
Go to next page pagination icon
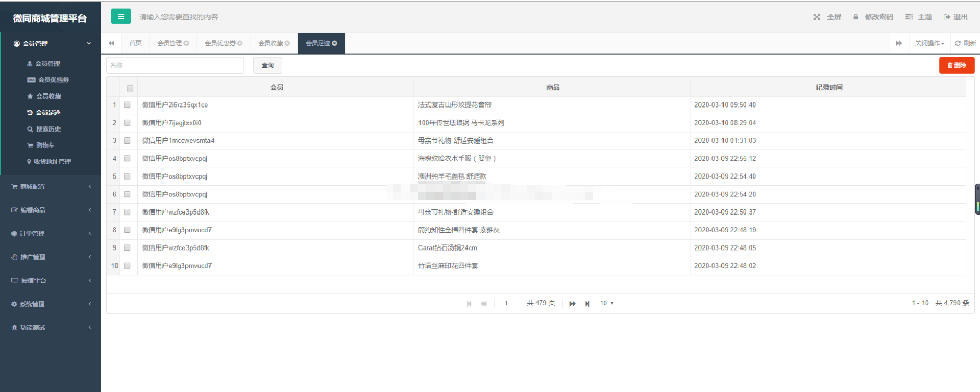[x=573, y=303]
